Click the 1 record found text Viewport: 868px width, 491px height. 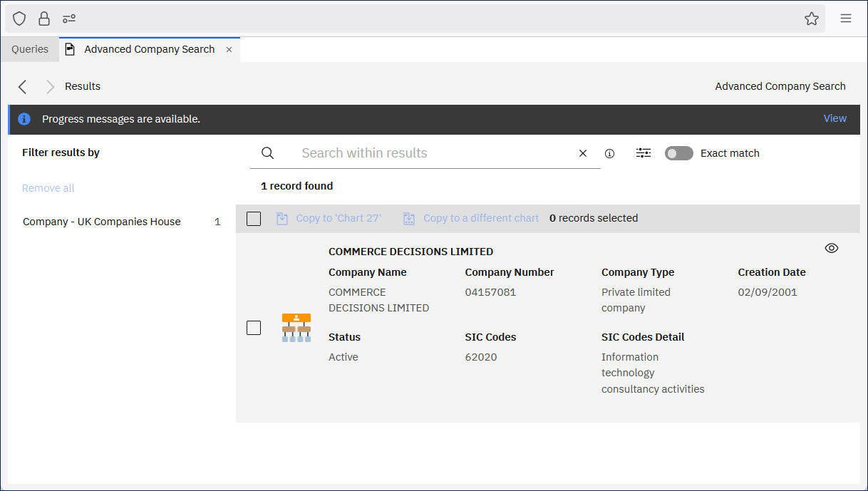click(x=296, y=186)
